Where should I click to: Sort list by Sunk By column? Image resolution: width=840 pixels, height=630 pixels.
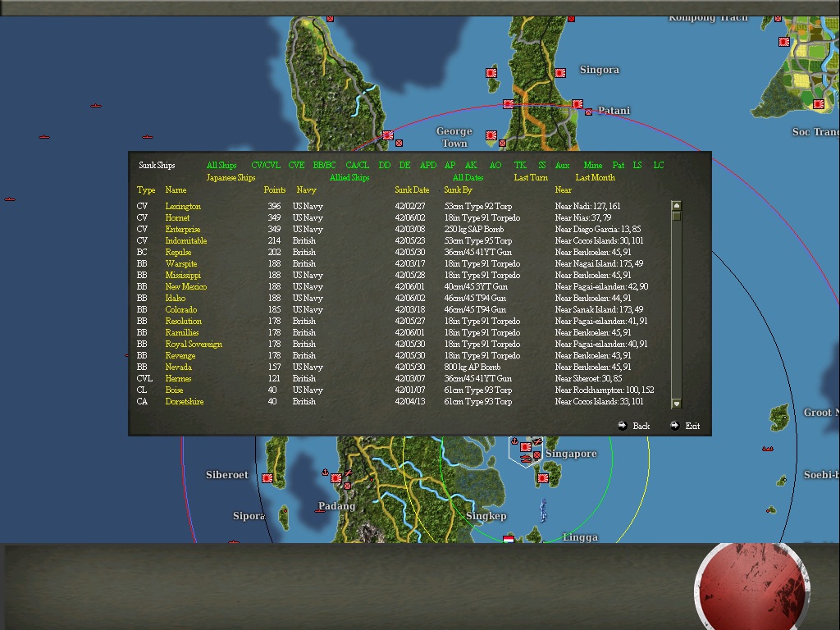458,189
